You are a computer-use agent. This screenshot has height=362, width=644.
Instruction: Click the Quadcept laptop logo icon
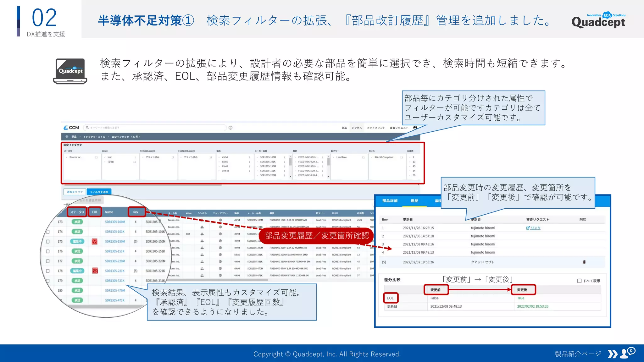(70, 71)
